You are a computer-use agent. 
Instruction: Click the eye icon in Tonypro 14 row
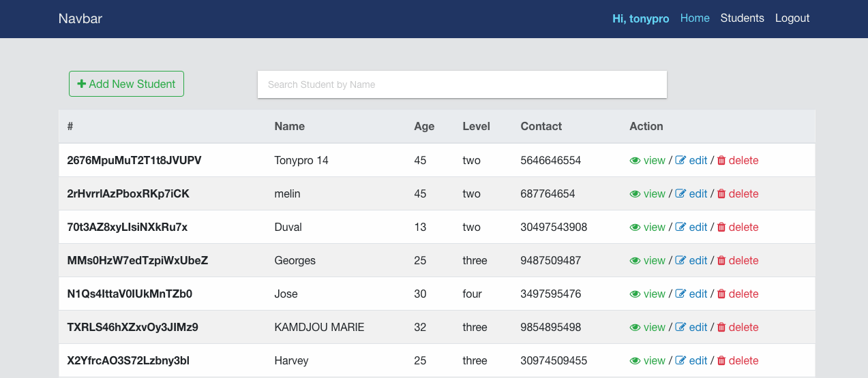(635, 161)
